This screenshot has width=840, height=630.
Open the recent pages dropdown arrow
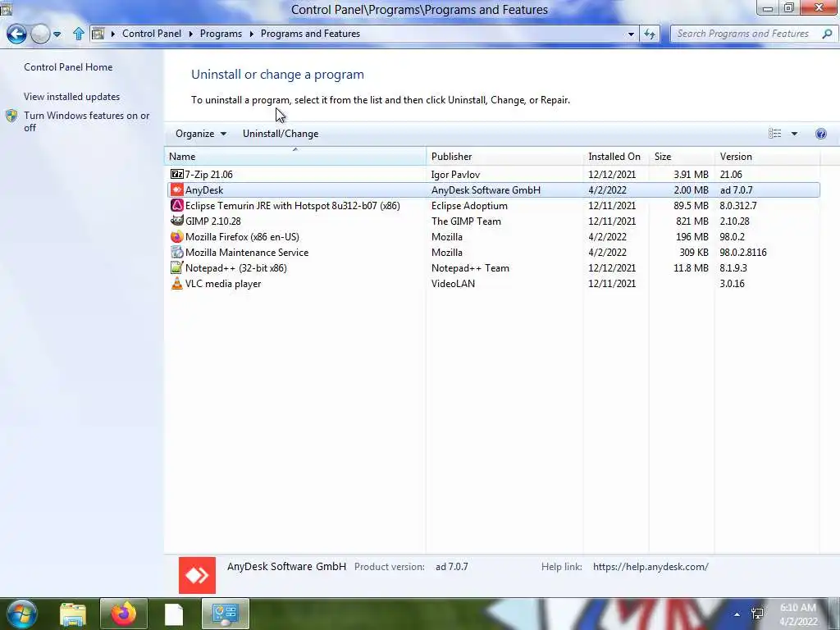[57, 34]
